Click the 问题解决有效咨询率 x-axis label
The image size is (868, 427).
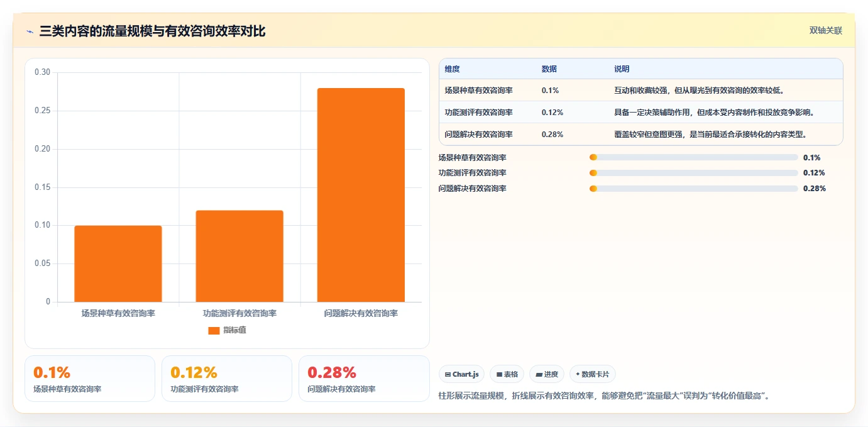pyautogui.click(x=361, y=313)
